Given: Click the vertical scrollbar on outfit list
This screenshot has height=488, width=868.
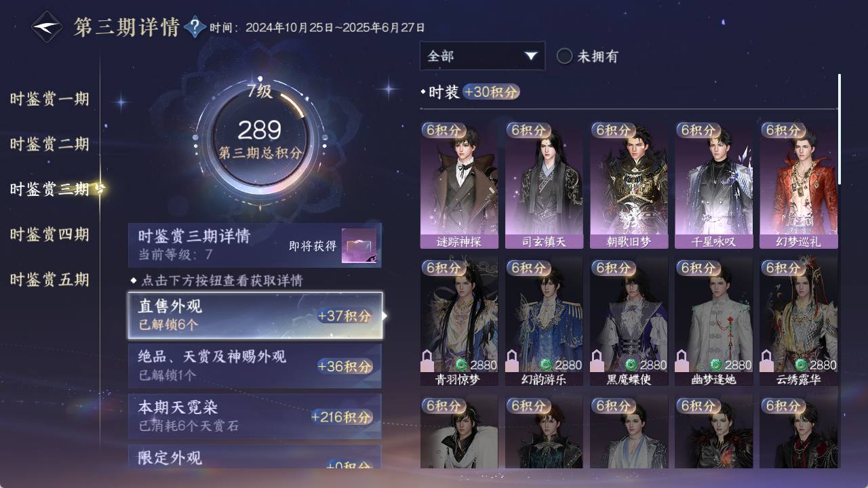Looking at the screenshot, I should [x=840, y=129].
